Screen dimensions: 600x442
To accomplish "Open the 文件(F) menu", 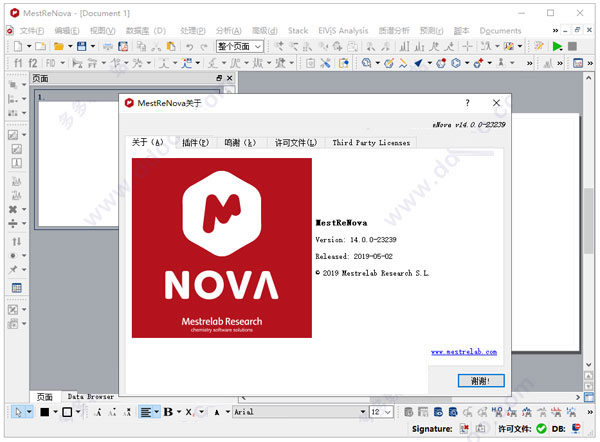I will (x=32, y=31).
